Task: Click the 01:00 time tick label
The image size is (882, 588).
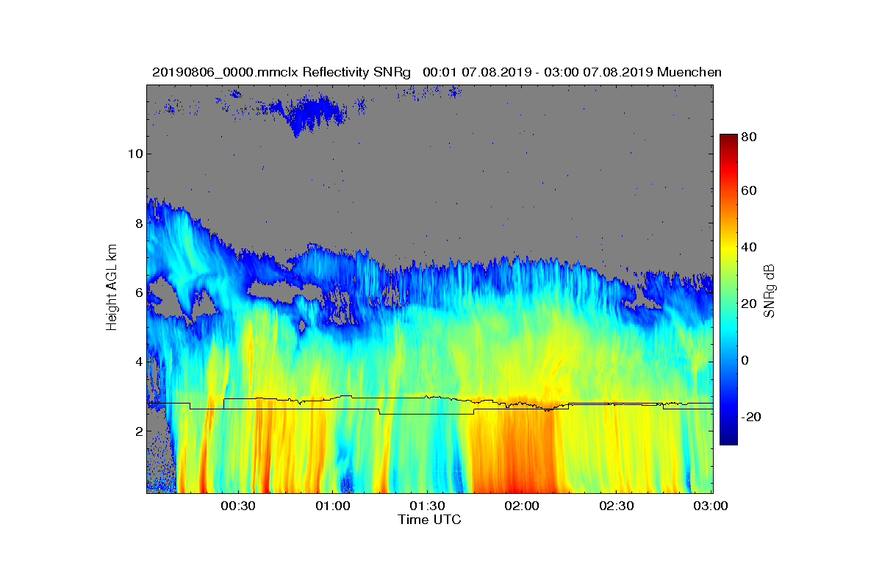Action: (x=332, y=506)
